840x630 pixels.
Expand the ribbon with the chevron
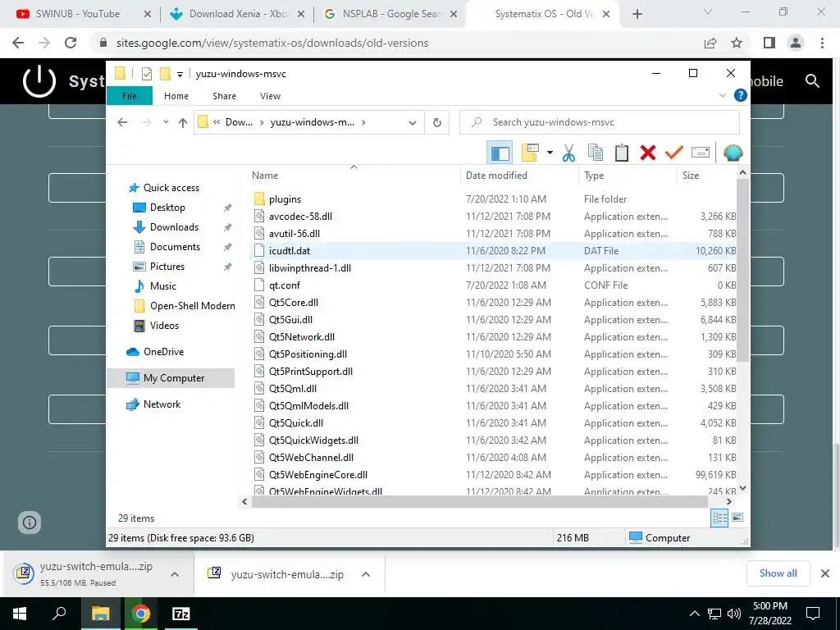(722, 95)
